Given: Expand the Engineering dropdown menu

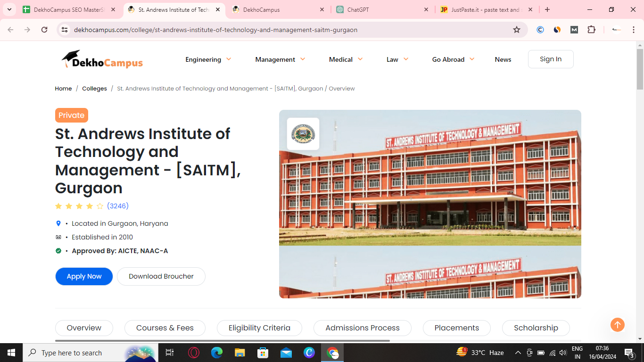Looking at the screenshot, I should pyautogui.click(x=208, y=59).
